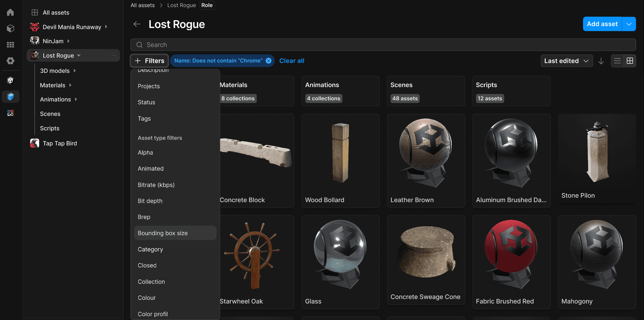Open the Last edited sort dropdown

[566, 61]
